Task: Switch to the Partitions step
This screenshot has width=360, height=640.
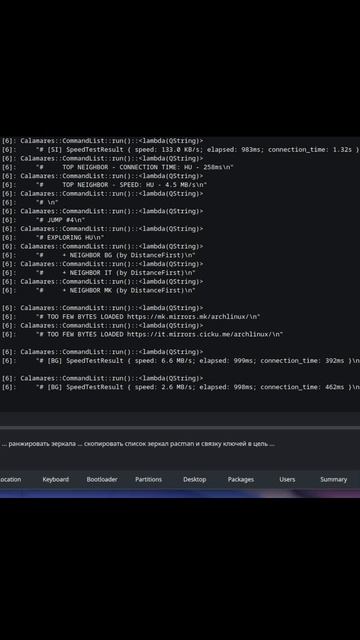Action: [x=149, y=479]
